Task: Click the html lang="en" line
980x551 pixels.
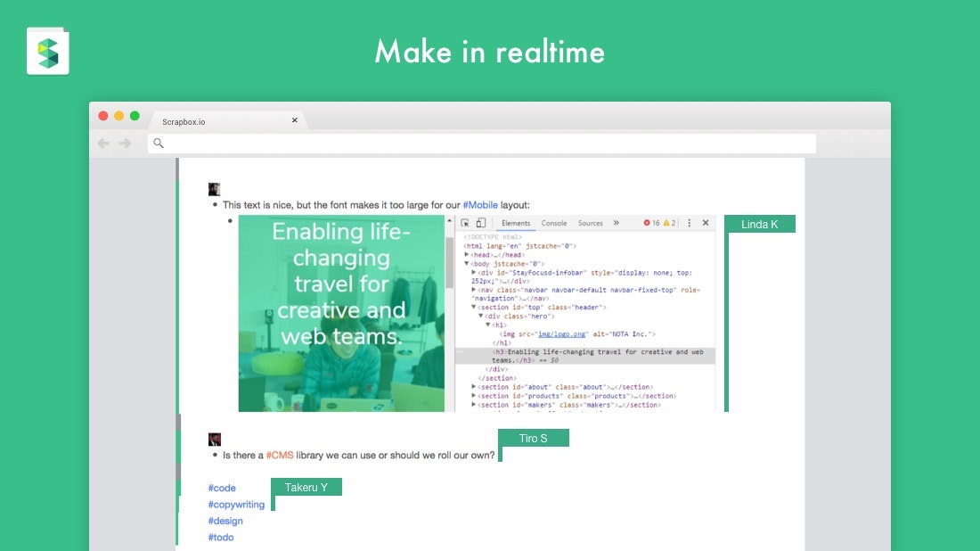Action: coord(520,246)
